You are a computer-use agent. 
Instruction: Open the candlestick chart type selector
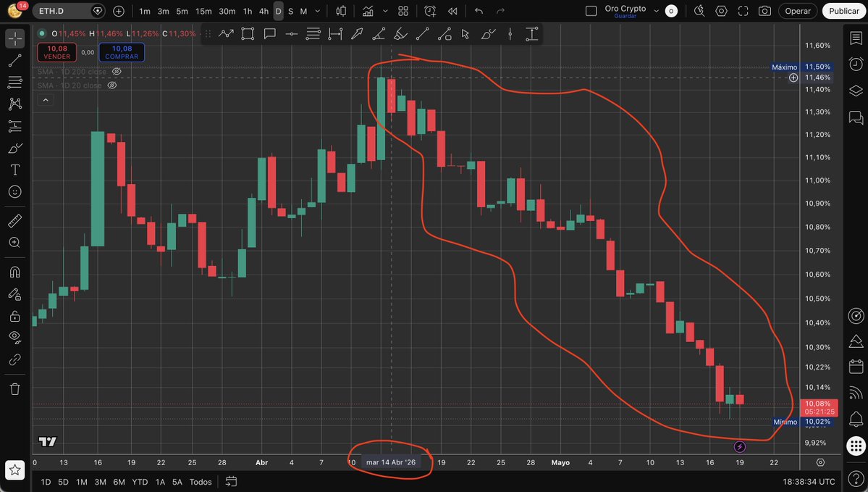click(x=341, y=11)
